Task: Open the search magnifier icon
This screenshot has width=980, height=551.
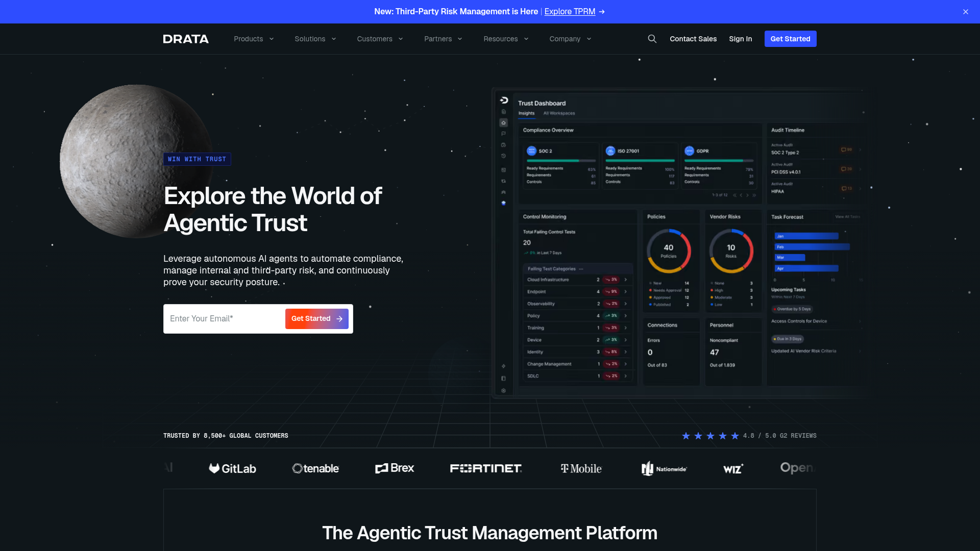Action: (x=652, y=39)
